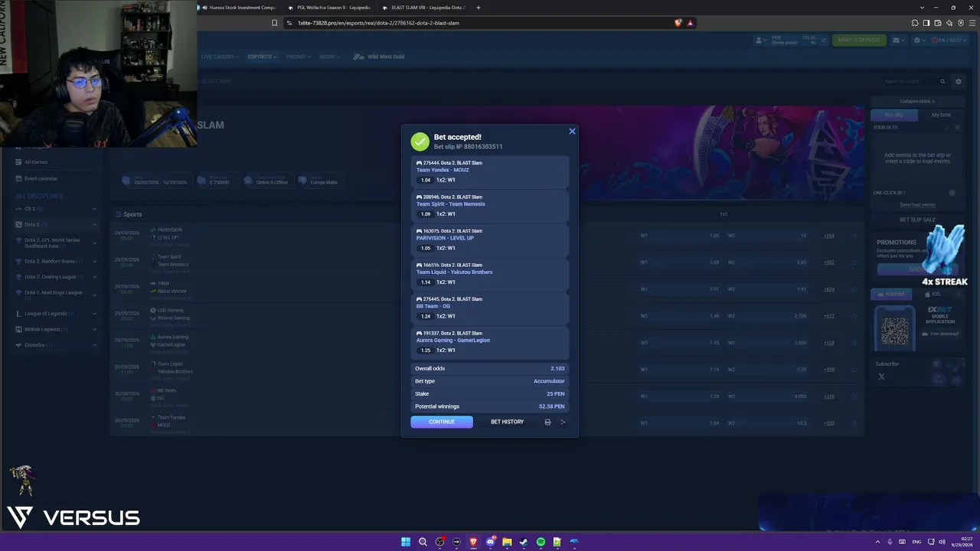This screenshot has height=551, width=980.
Task: Open Brave Rewards triangle icon
Action: coord(690,23)
